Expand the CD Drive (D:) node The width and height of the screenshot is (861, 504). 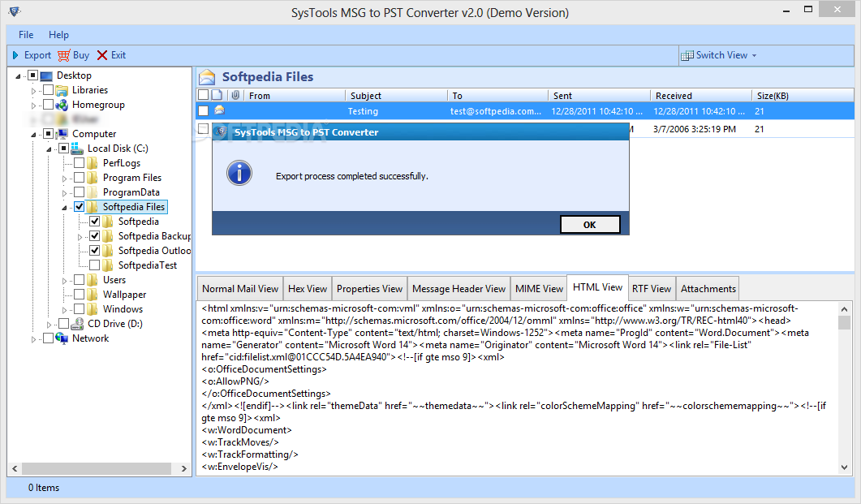(x=49, y=325)
